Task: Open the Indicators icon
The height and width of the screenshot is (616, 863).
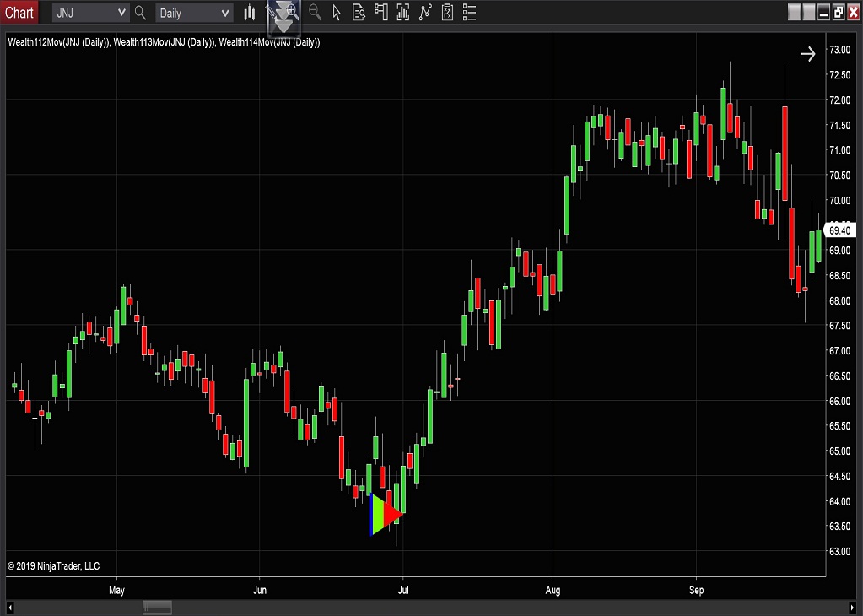Action: (x=425, y=13)
